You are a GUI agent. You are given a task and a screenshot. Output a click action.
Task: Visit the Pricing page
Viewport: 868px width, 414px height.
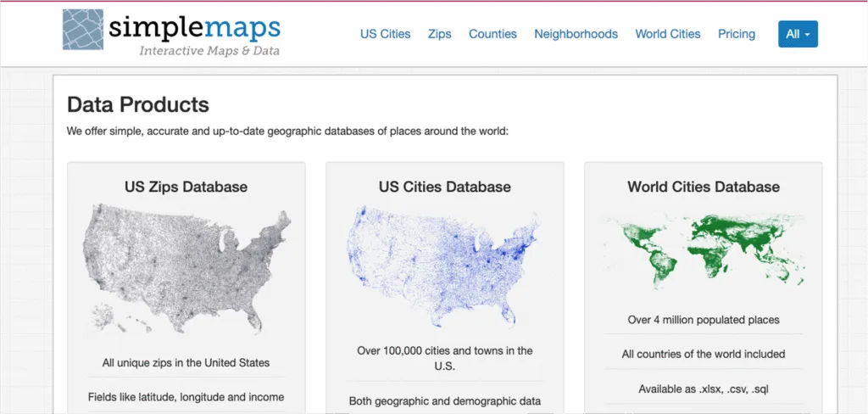tap(737, 34)
